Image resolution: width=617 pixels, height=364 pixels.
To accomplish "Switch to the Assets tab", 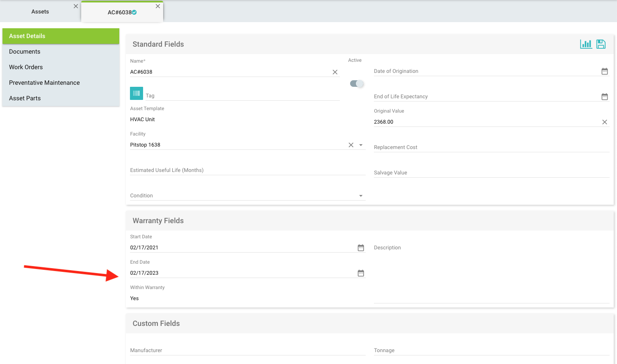I will click(x=40, y=11).
